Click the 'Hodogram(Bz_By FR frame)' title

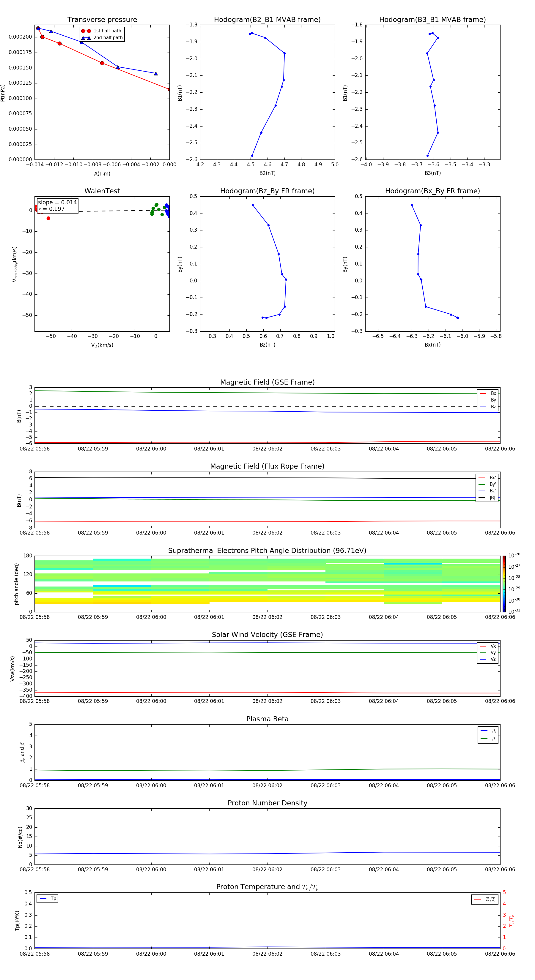(267, 191)
